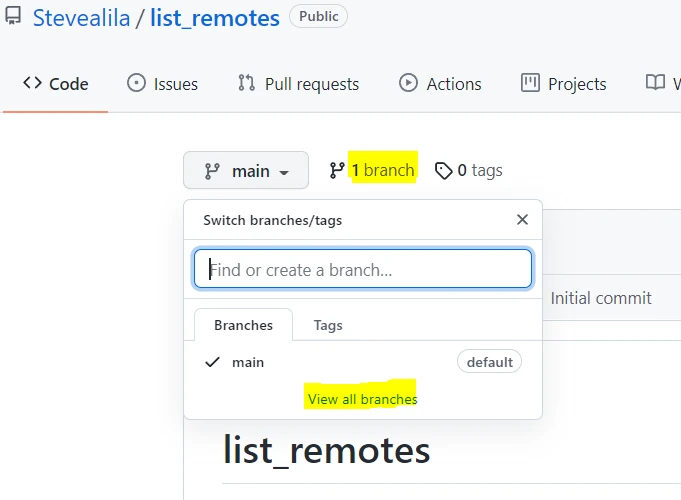Open the Initial commit message link
Screen dimensions: 681x500
pyautogui.click(x=601, y=298)
